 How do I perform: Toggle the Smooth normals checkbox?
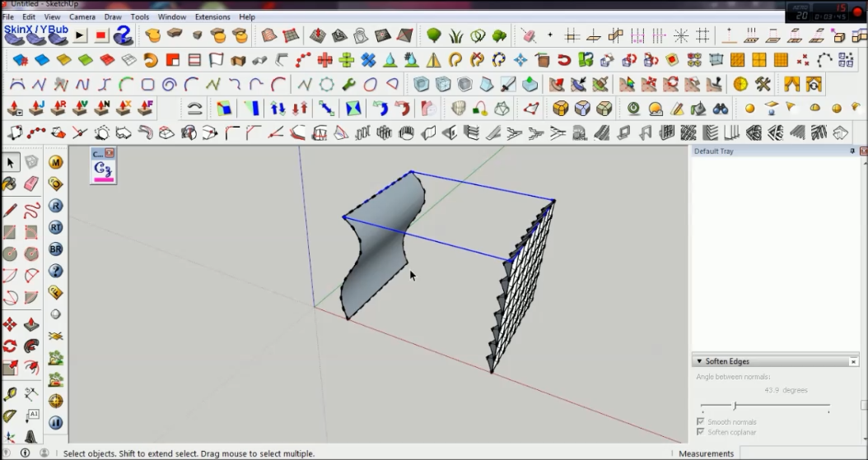tap(700, 422)
